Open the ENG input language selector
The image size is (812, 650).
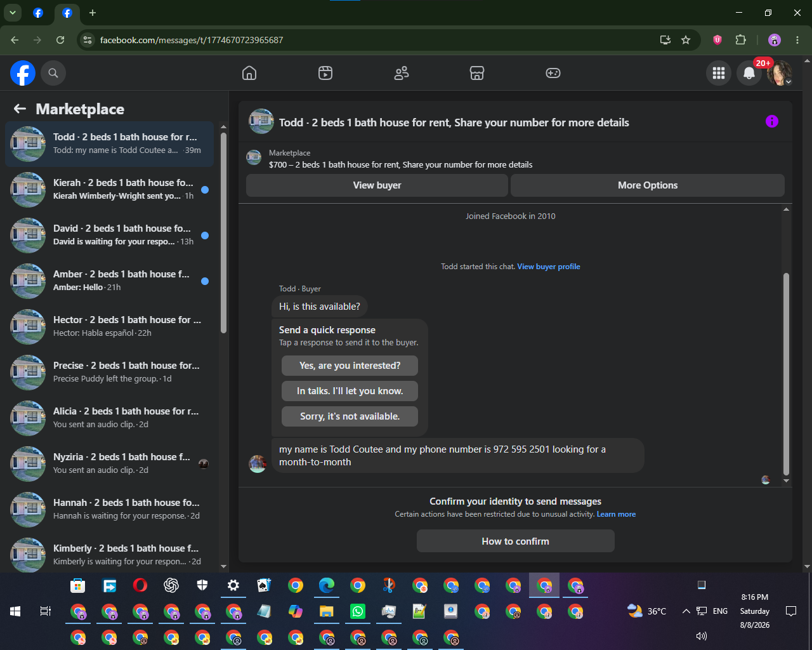tap(720, 611)
